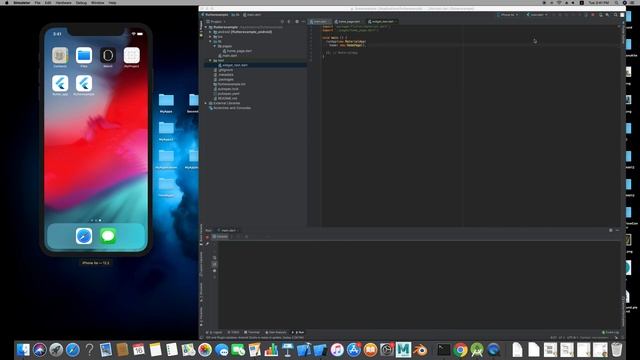Open the main.dart run configuration dropdown
Screen dimensions: 640x360
(x=537, y=15)
